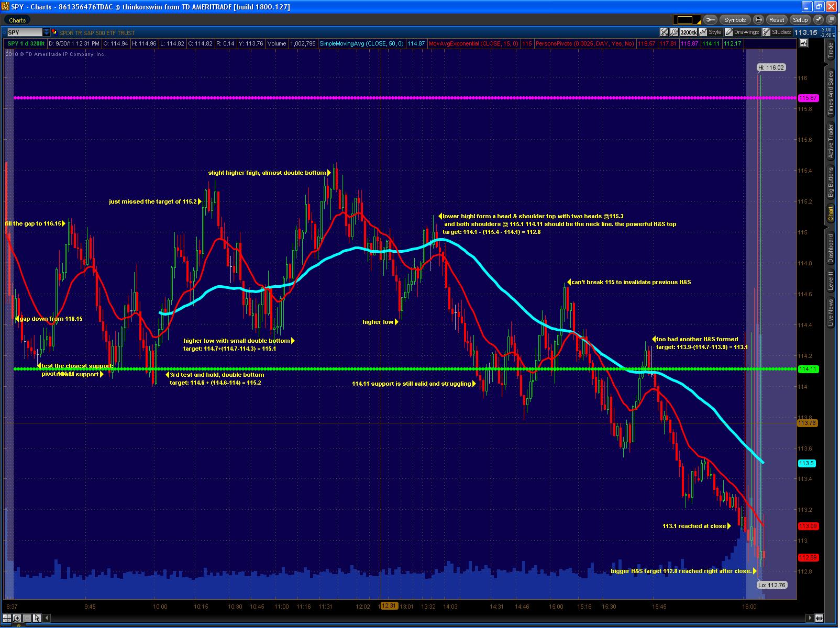Open the Dashboard side tab

[830, 248]
